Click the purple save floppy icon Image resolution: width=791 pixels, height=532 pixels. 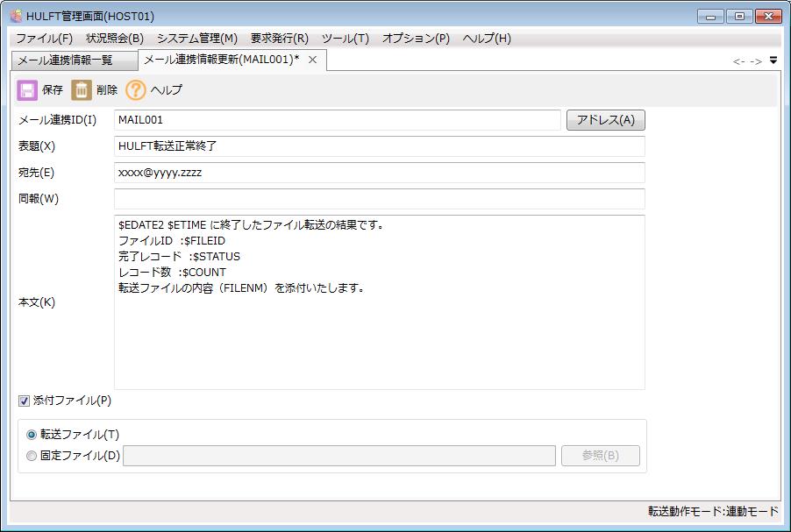[x=27, y=91]
